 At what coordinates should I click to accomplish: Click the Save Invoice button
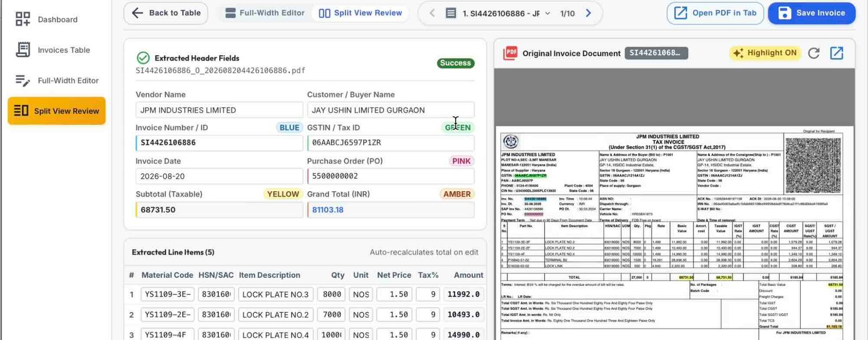812,13
